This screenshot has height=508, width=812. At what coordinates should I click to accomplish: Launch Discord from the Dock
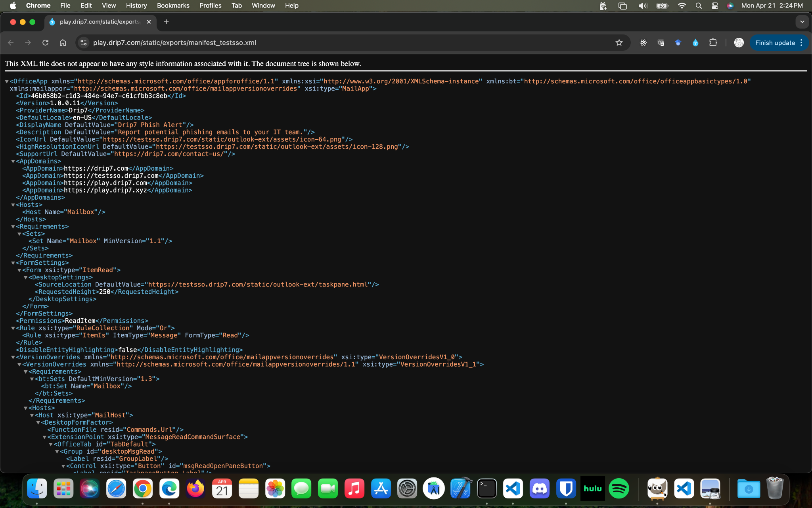click(x=540, y=489)
